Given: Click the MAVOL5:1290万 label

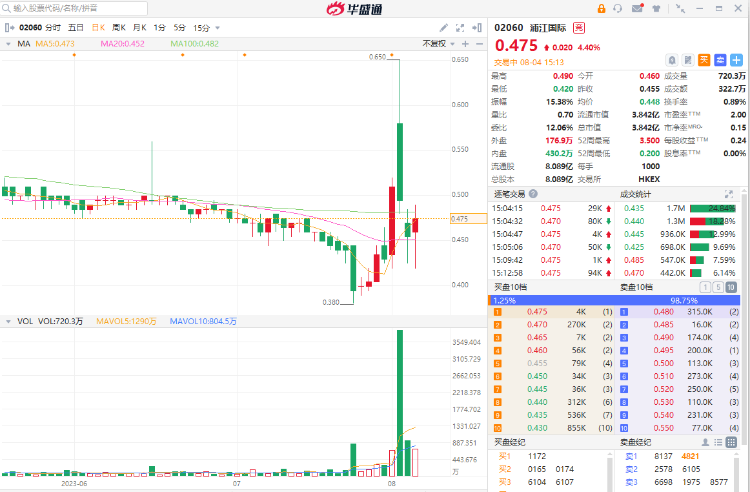Looking at the screenshot, I should 126,321.
